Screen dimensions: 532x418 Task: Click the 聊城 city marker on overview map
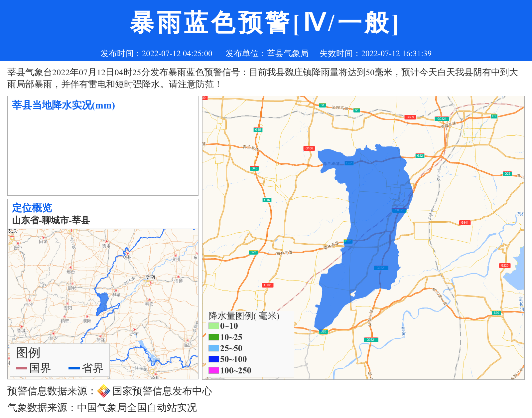[x=116, y=291]
